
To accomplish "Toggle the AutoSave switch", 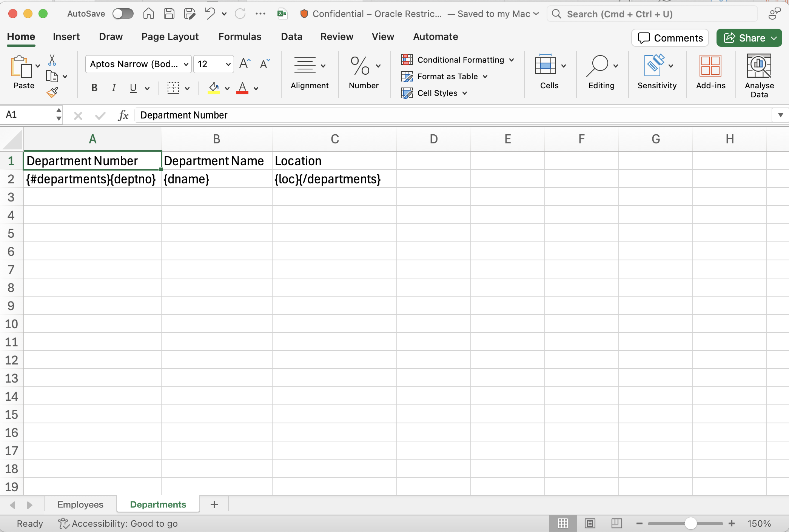I will click(123, 14).
